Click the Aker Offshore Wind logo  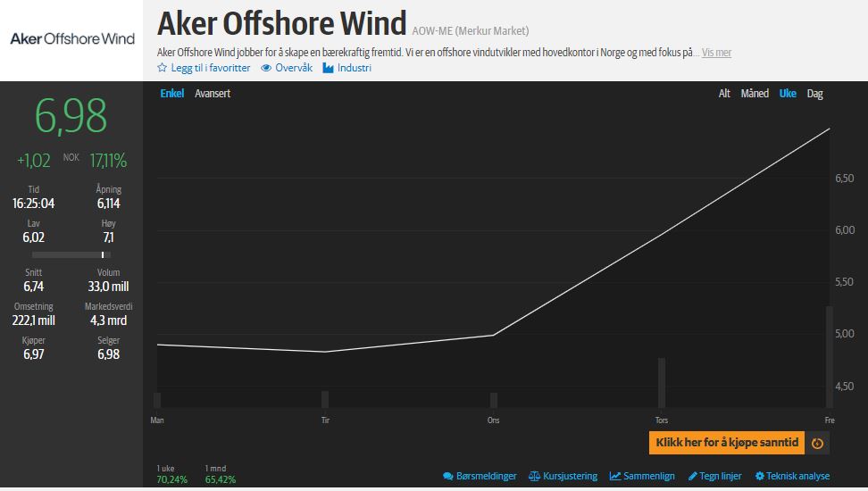tap(72, 38)
